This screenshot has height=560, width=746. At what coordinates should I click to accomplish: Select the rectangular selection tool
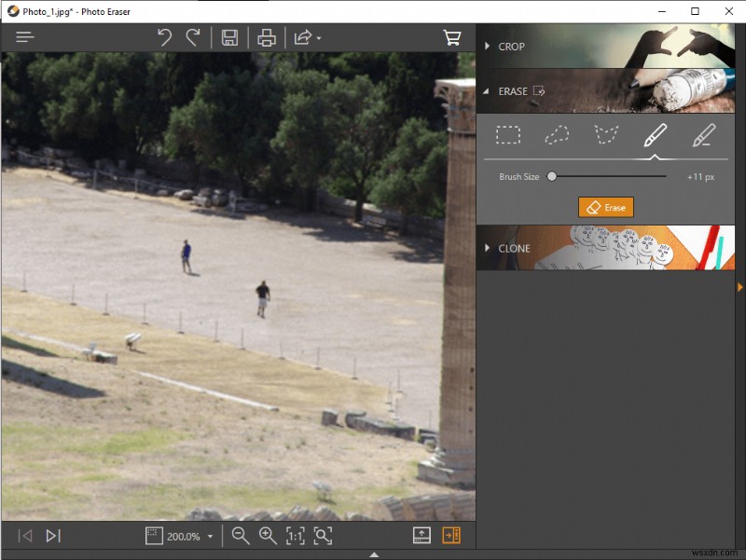(x=509, y=135)
